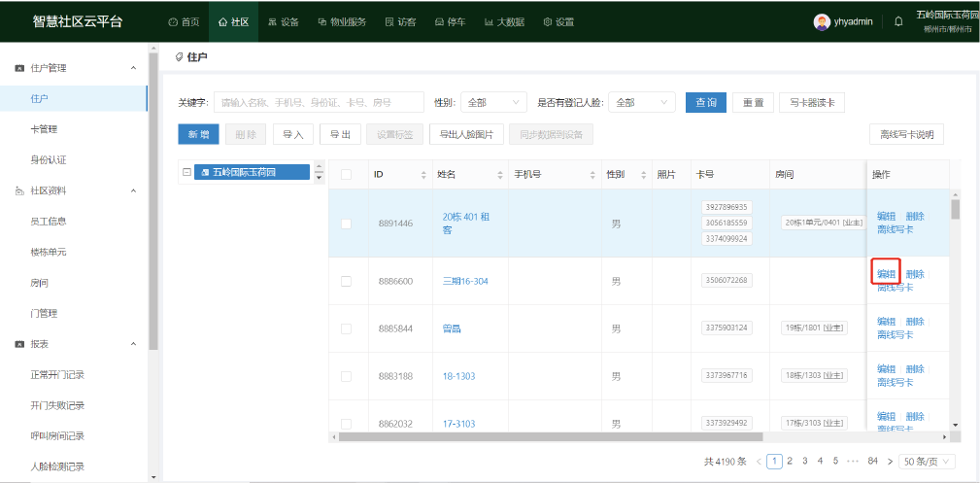
Task: Sort by ID column sort arrows
Action: [423, 175]
